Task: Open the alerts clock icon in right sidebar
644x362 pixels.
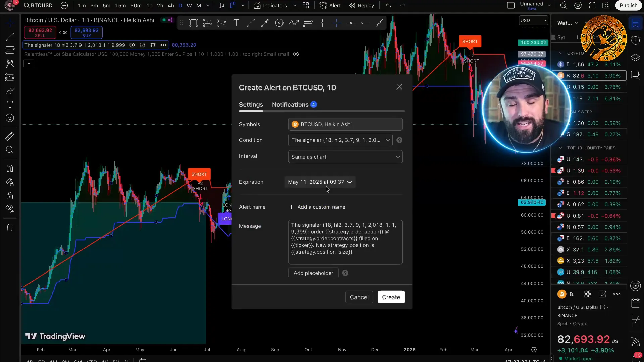Action: pyautogui.click(x=635, y=40)
